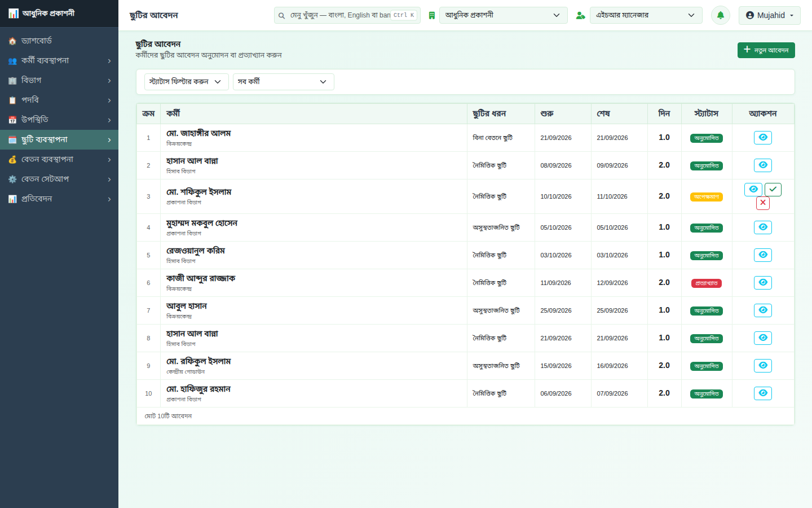
Task: Click the মেনু খুঁজুন search field
Action: click(347, 15)
